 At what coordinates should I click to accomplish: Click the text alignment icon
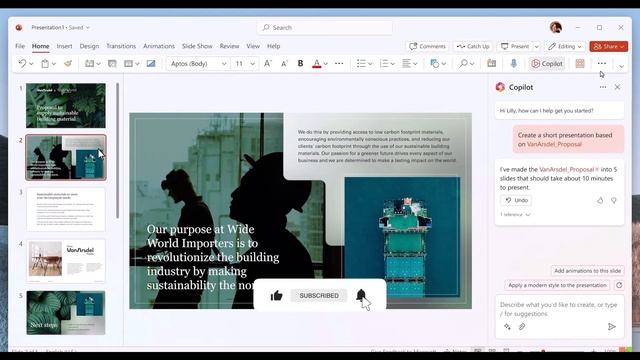pyautogui.click(x=407, y=64)
